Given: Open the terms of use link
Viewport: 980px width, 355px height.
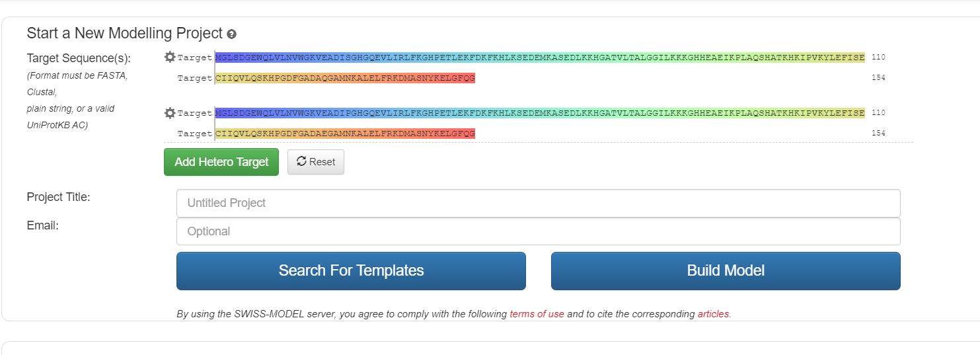Looking at the screenshot, I should [537, 314].
